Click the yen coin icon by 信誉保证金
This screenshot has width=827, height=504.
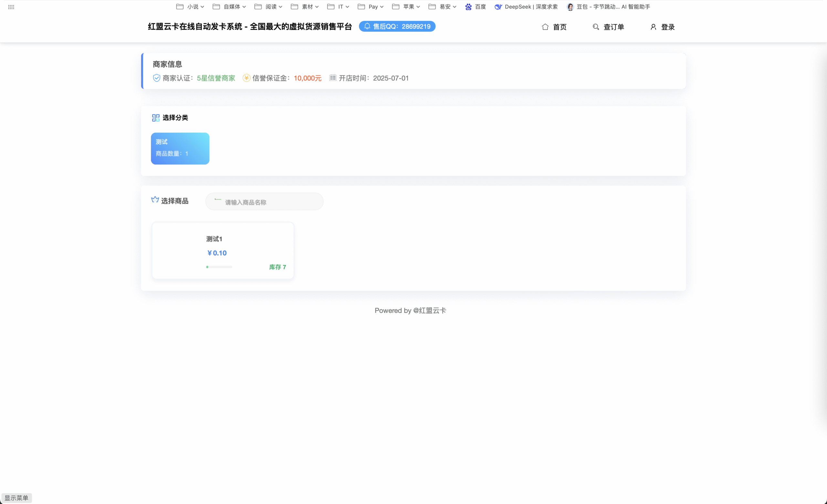coord(246,78)
